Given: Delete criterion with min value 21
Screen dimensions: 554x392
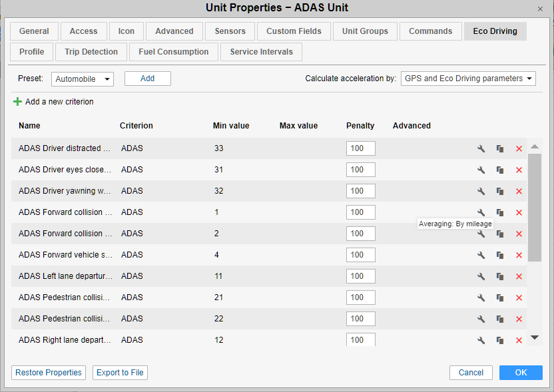Looking at the screenshot, I should coord(519,297).
